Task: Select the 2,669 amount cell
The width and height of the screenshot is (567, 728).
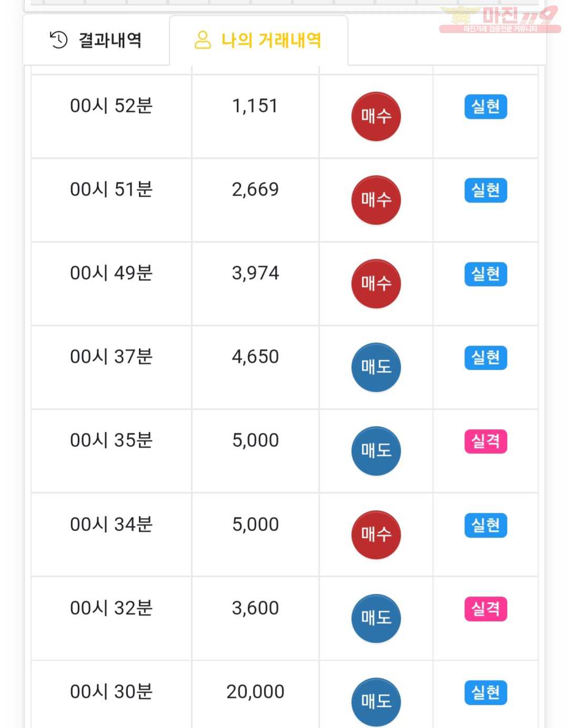Action: click(255, 200)
